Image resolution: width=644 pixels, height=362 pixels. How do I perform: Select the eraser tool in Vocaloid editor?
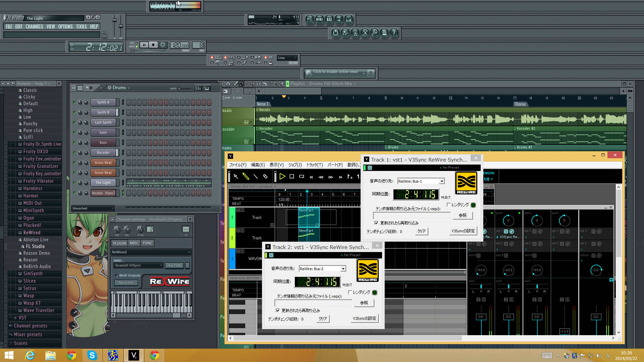tap(265, 176)
